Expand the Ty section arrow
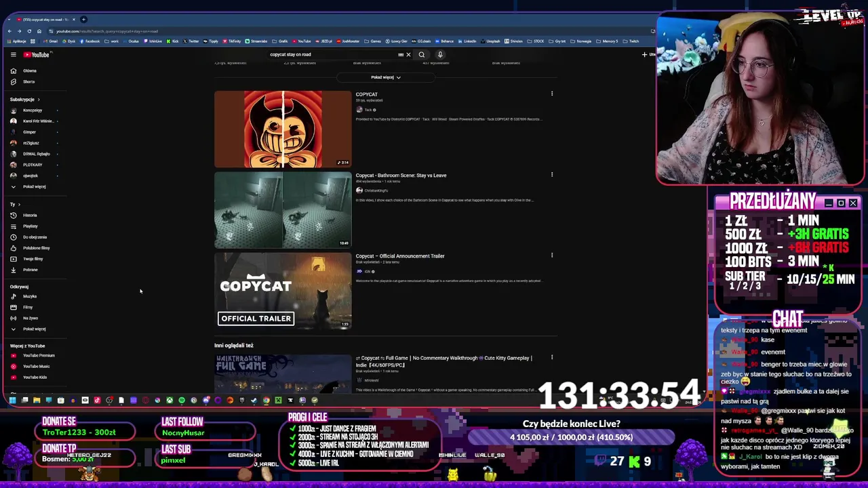The width and height of the screenshot is (868, 488). click(19, 204)
